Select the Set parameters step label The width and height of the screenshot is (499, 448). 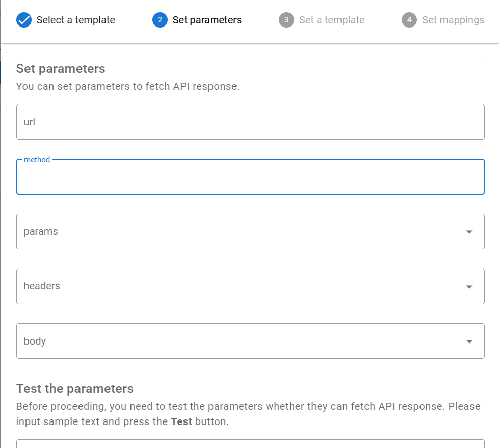[x=207, y=20]
